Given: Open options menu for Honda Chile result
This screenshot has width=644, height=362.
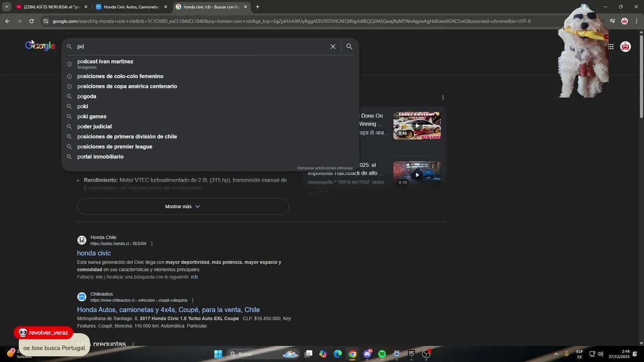Looking at the screenshot, I should pos(152,244).
